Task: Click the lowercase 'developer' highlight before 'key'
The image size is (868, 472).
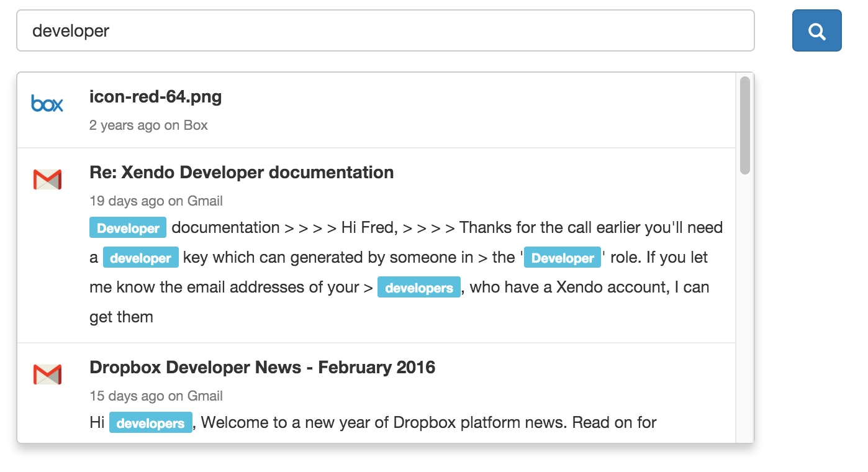Action: click(141, 258)
